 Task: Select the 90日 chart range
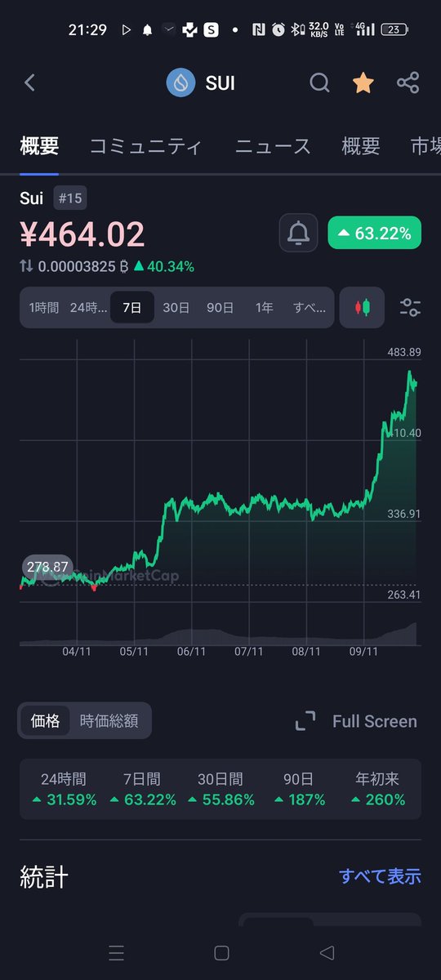pyautogui.click(x=220, y=308)
